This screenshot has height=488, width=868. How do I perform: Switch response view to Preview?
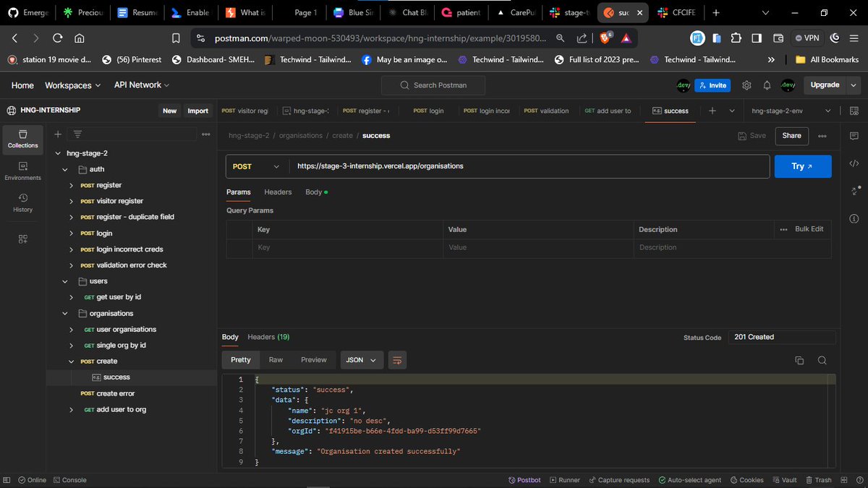click(x=313, y=359)
